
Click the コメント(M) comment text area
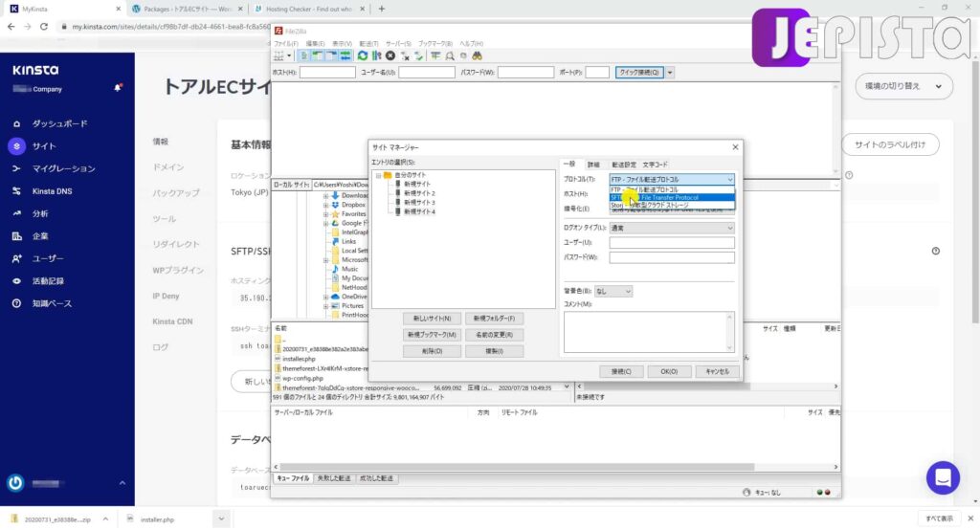point(649,332)
